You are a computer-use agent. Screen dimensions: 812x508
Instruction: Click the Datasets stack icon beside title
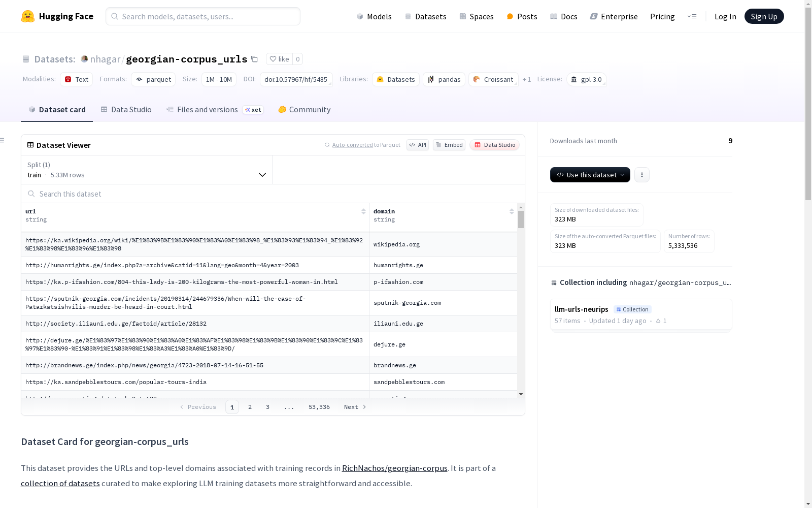26,59
